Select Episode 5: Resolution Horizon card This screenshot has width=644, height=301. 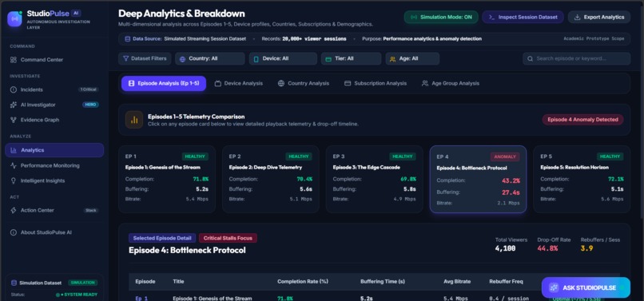click(x=582, y=179)
